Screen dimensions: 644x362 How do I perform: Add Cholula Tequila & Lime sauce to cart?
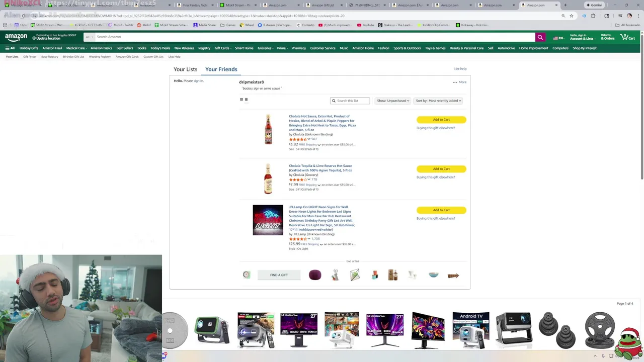441,169
